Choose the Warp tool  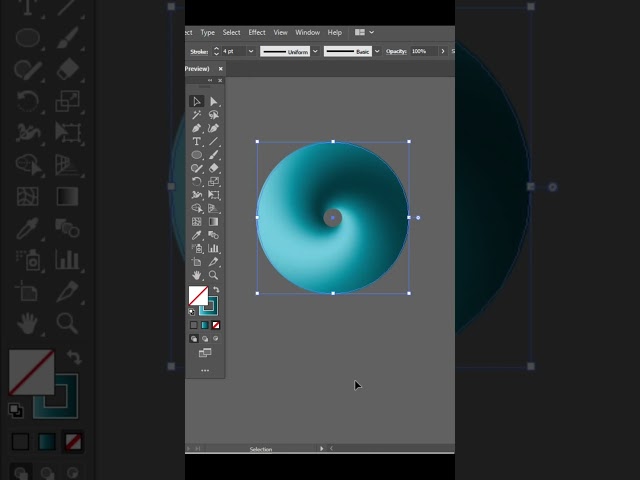point(197,195)
